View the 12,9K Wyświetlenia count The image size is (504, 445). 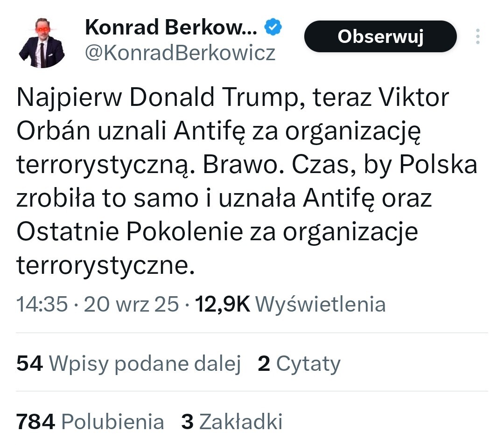(291, 305)
